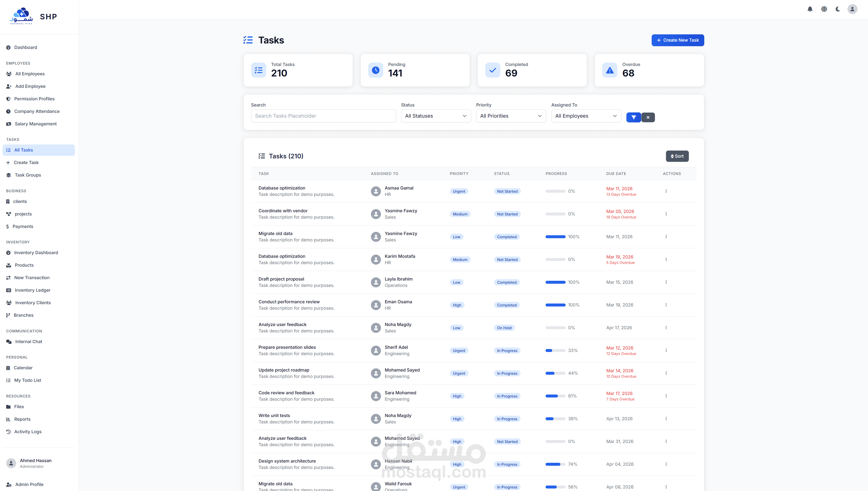Open Inventory Ledger from sidebar
The image size is (868, 491).
[x=32, y=290]
